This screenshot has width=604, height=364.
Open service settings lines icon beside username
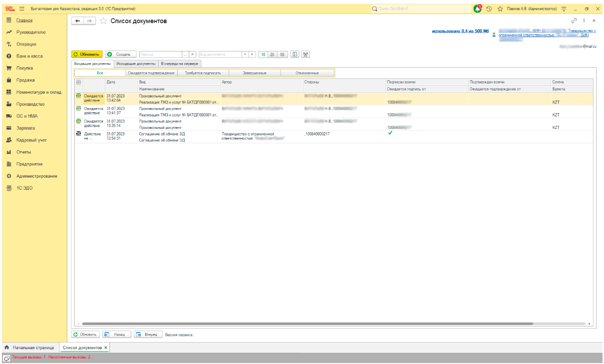[564, 9]
